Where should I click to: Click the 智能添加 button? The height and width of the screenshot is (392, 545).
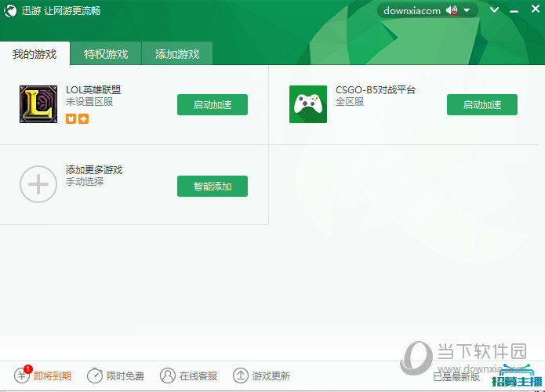click(x=213, y=186)
